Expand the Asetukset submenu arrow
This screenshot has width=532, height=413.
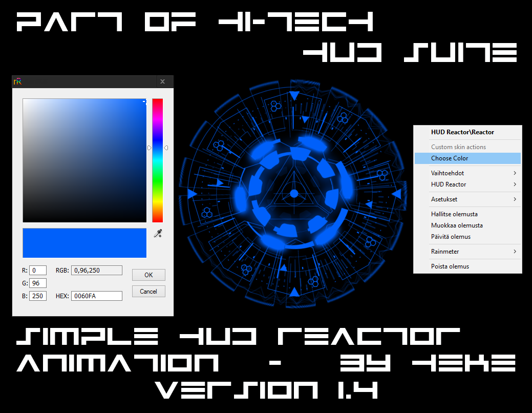click(515, 199)
